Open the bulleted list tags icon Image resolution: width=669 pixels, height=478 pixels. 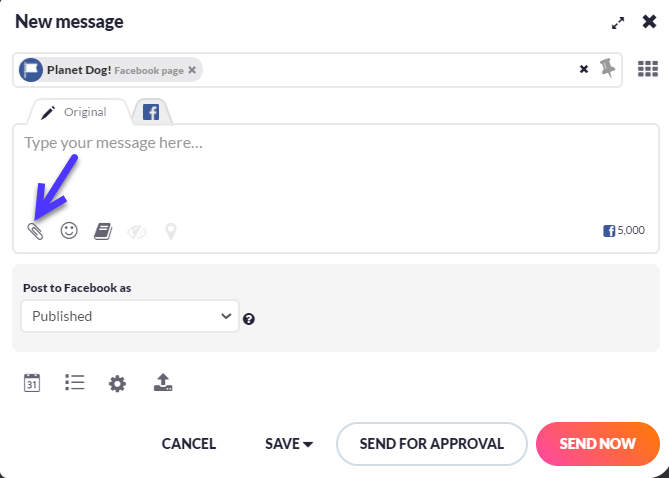pos(75,382)
